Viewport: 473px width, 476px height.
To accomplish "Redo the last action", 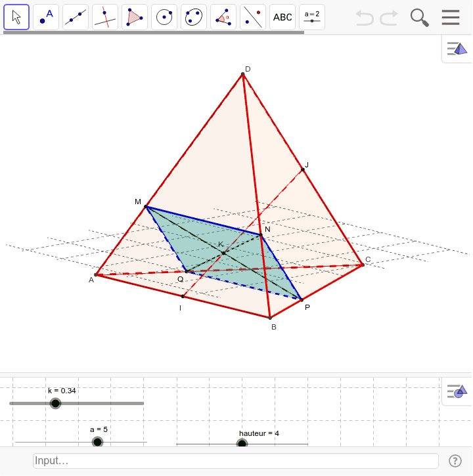I will pyautogui.click(x=388, y=18).
